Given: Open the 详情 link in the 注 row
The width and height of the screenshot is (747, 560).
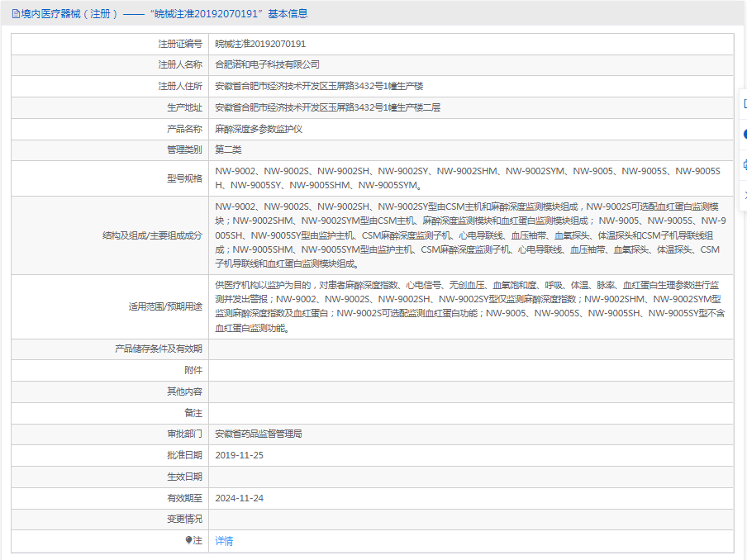Looking at the screenshot, I should 224,541.
